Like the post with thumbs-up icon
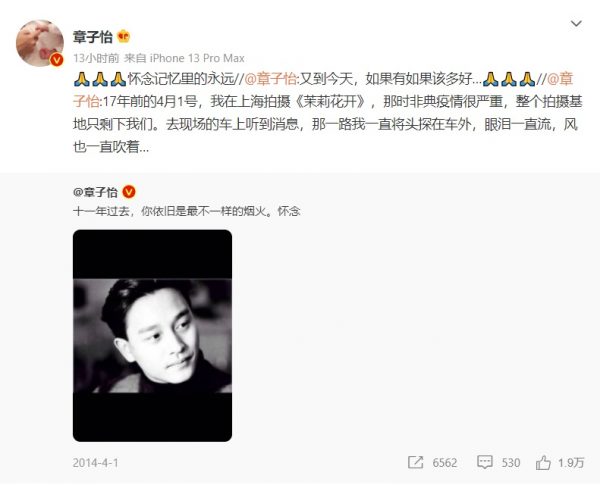 (x=543, y=462)
